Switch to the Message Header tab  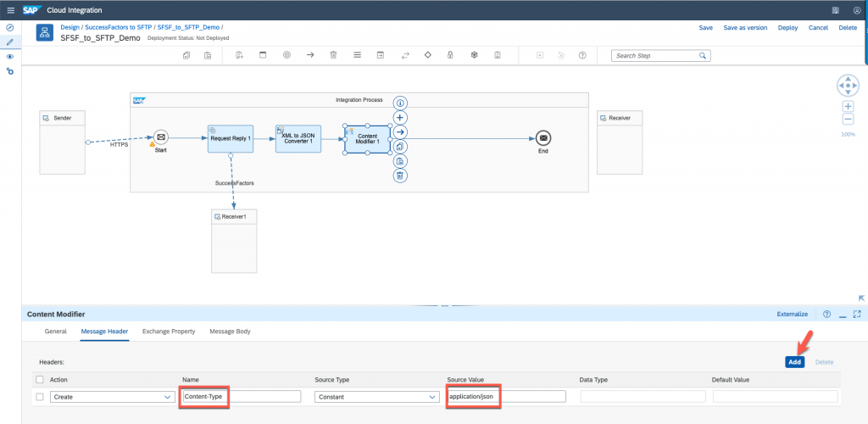[x=104, y=332]
